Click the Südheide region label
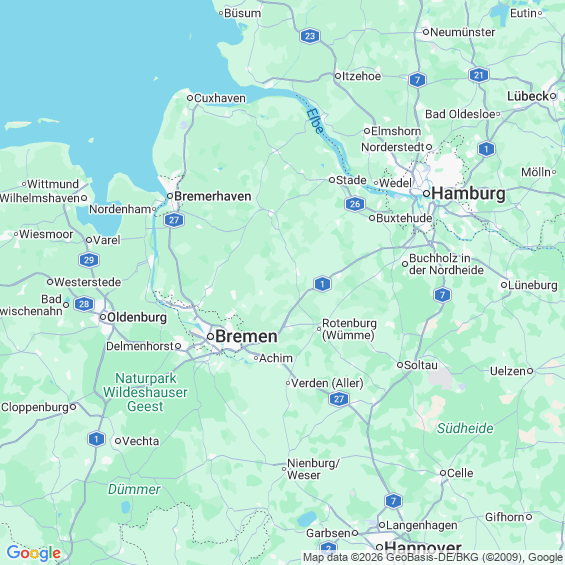Image resolution: width=565 pixels, height=565 pixels. point(465,428)
